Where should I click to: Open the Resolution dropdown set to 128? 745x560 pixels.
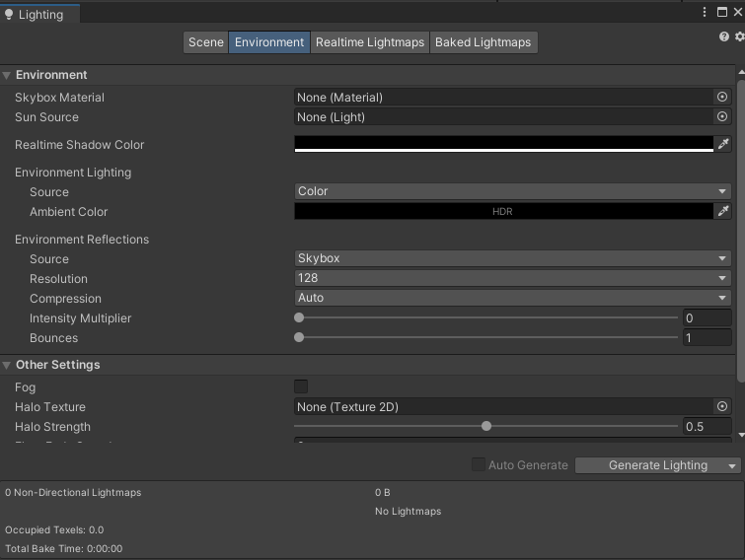tap(512, 278)
